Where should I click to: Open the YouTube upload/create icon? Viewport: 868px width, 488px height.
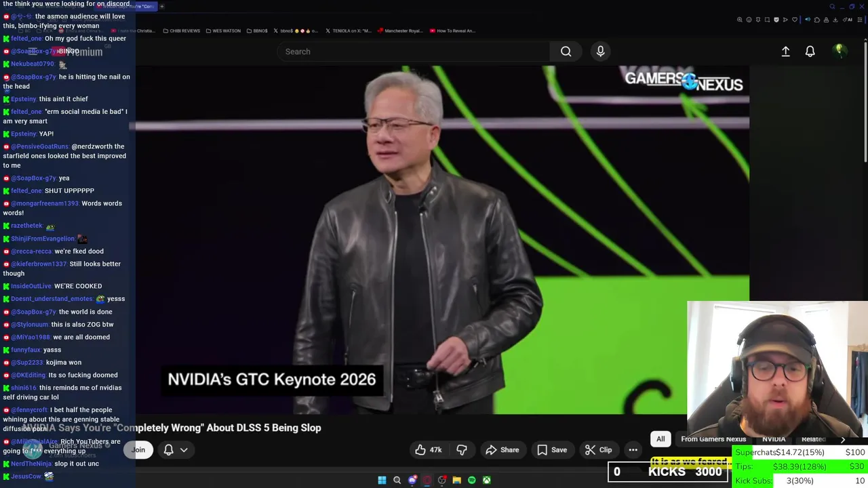click(x=785, y=52)
